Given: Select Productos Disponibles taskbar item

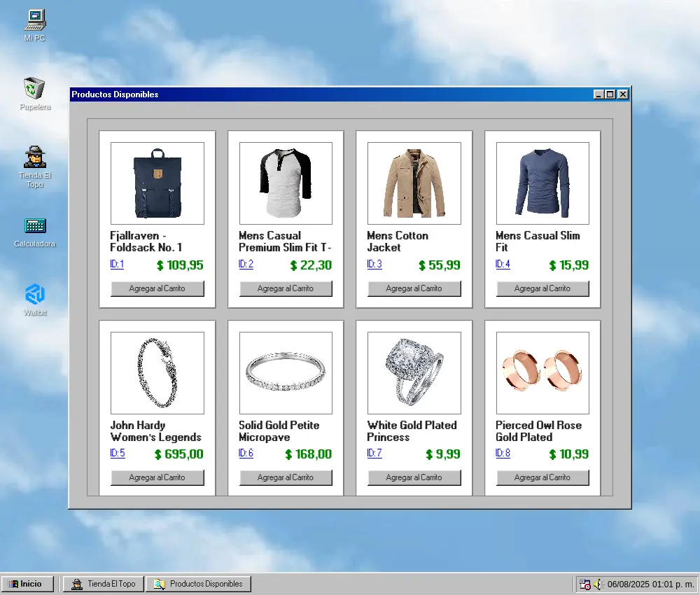Looking at the screenshot, I should coord(198,584).
